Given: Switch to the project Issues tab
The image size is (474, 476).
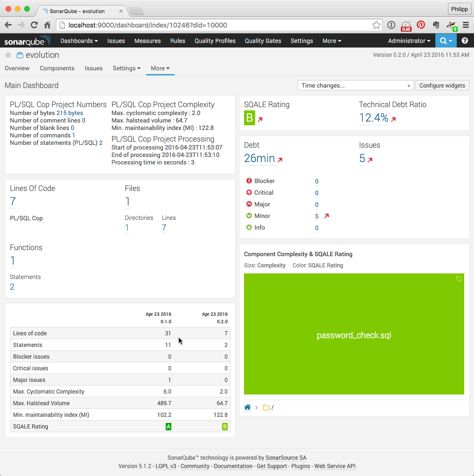Looking at the screenshot, I should point(94,68).
